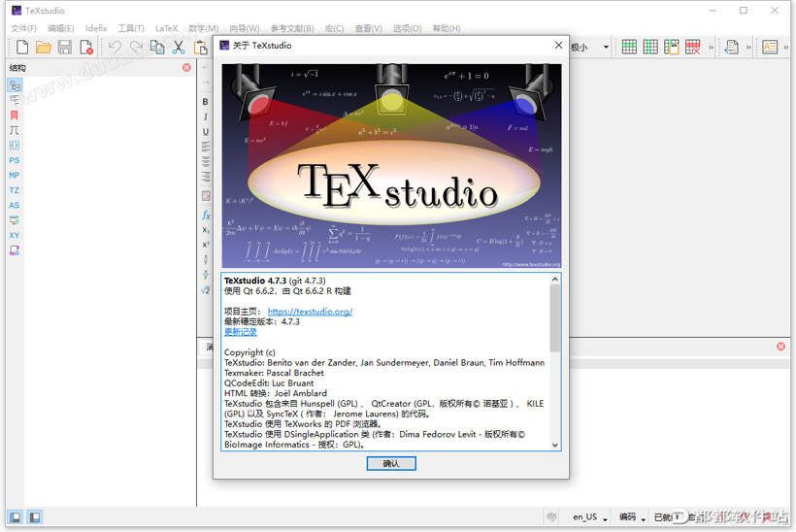Screen dimensions: 796x532
Task: Click the About text scroll down arrow
Action: click(555, 446)
